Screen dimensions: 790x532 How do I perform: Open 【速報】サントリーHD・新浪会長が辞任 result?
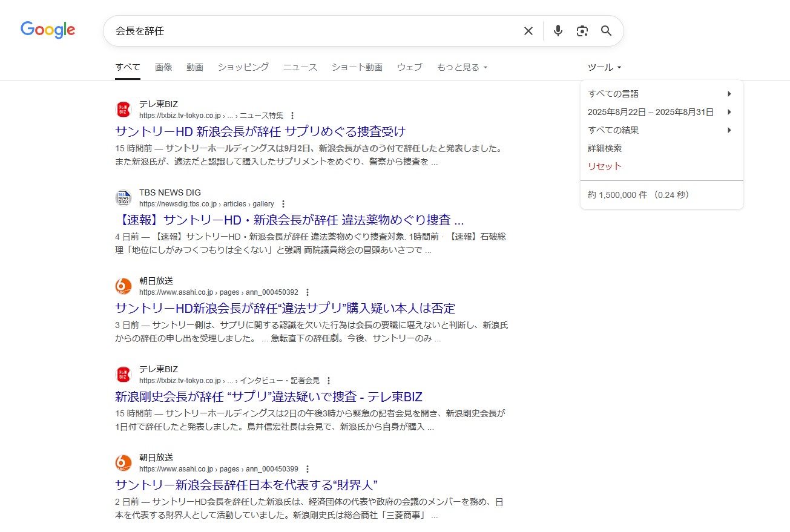click(289, 220)
